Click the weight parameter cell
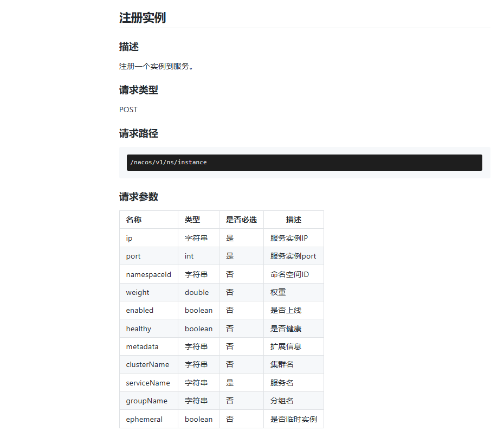This screenshot has height=431, width=504. (x=148, y=292)
